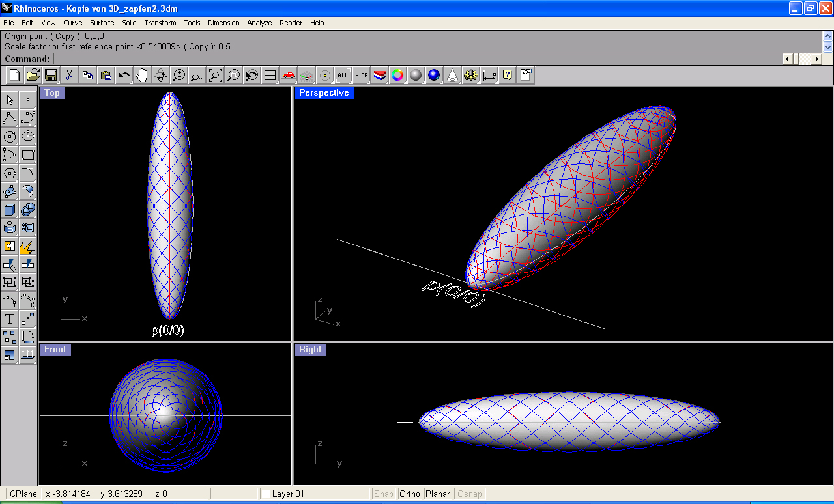The image size is (834, 504).
Task: Select the Text tool with the T icon
Action: click(10, 318)
